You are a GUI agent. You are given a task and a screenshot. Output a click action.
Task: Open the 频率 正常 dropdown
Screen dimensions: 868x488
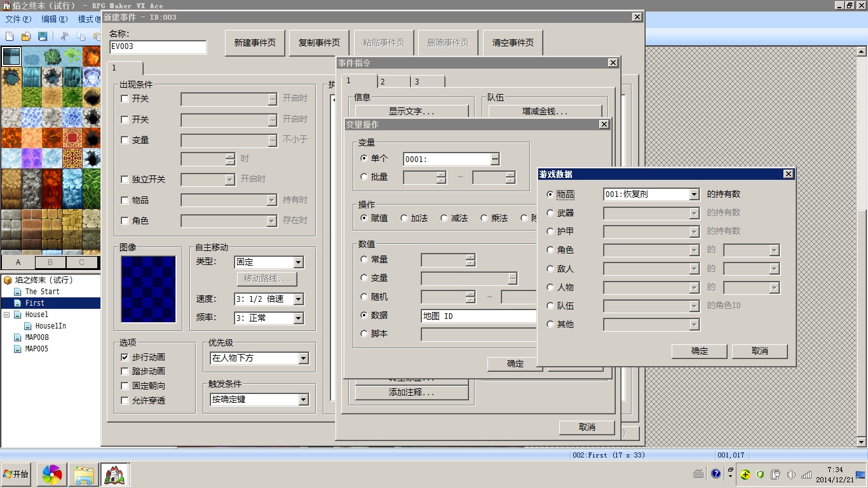298,318
